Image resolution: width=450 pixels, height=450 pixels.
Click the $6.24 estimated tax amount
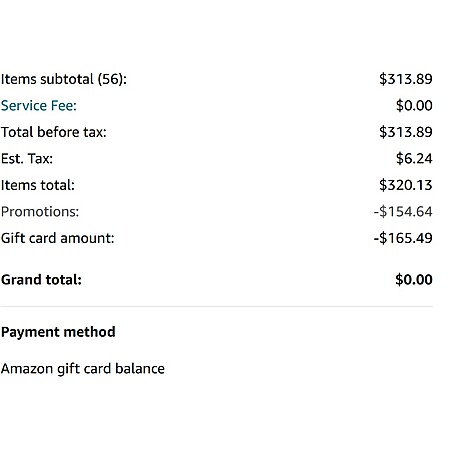(x=414, y=158)
